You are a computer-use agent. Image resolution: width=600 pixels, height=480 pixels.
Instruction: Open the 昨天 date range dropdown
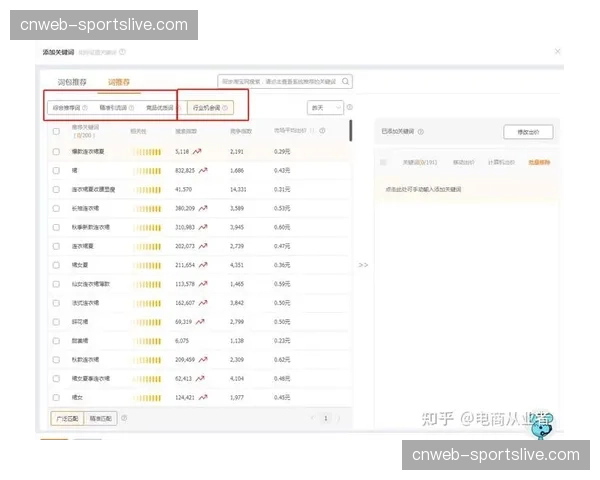325,107
